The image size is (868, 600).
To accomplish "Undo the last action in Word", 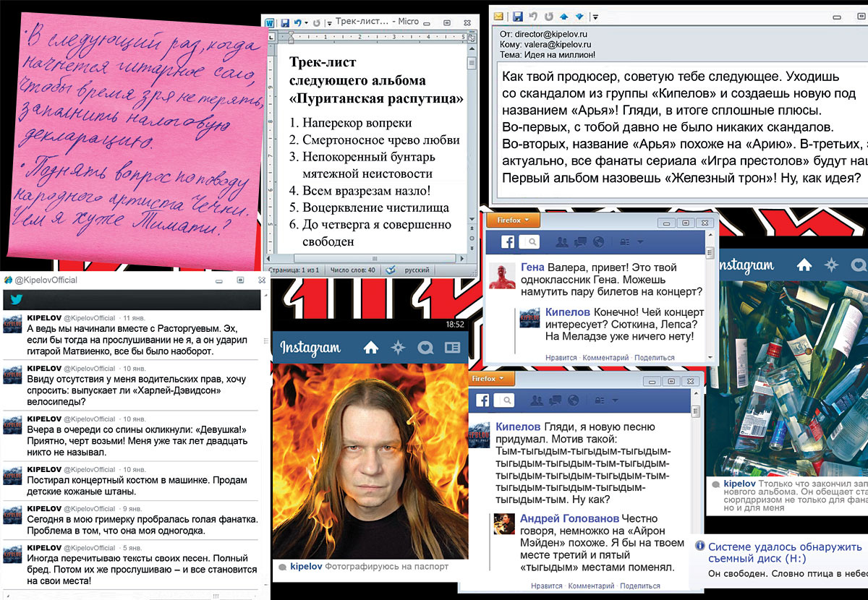I will click(298, 23).
